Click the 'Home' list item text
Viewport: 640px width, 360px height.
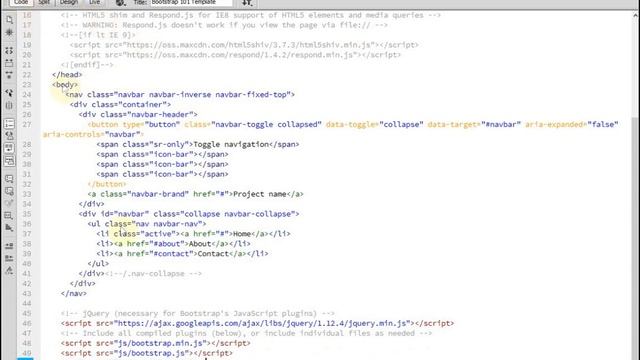pyautogui.click(x=242, y=234)
